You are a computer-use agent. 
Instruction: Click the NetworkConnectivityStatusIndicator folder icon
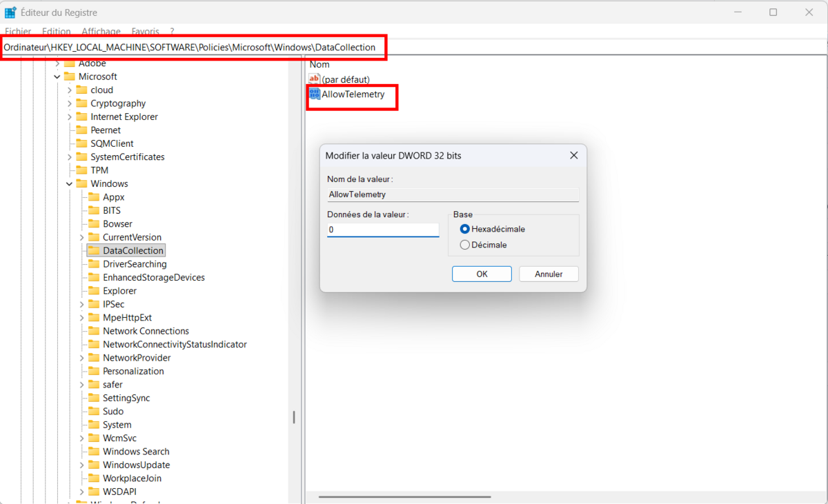93,344
